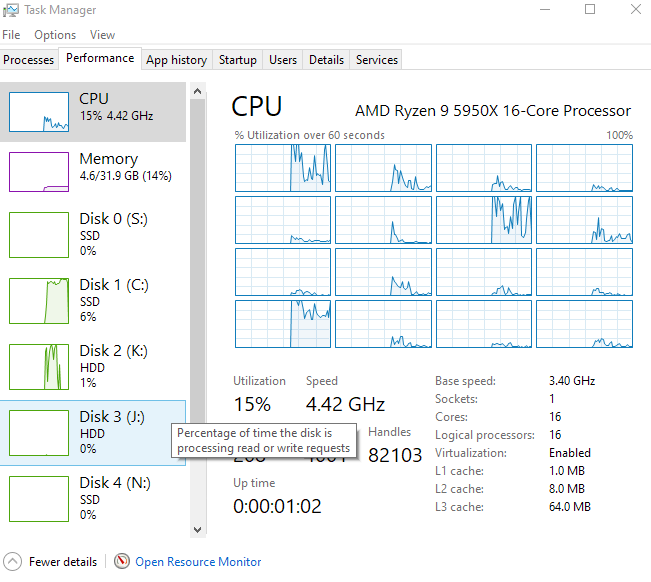Minimize the Task Manager window
The height and width of the screenshot is (582, 651).
(545, 9)
